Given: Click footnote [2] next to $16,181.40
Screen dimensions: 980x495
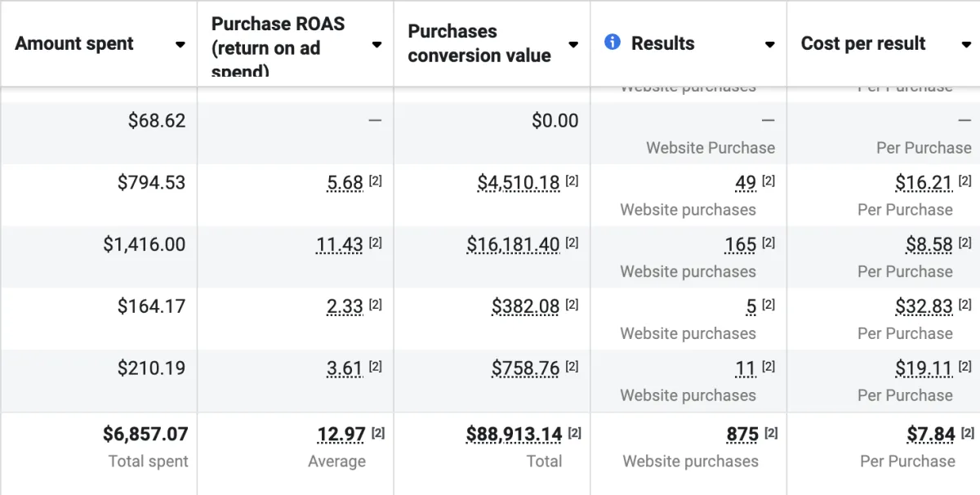Looking at the screenshot, I should (572, 243).
